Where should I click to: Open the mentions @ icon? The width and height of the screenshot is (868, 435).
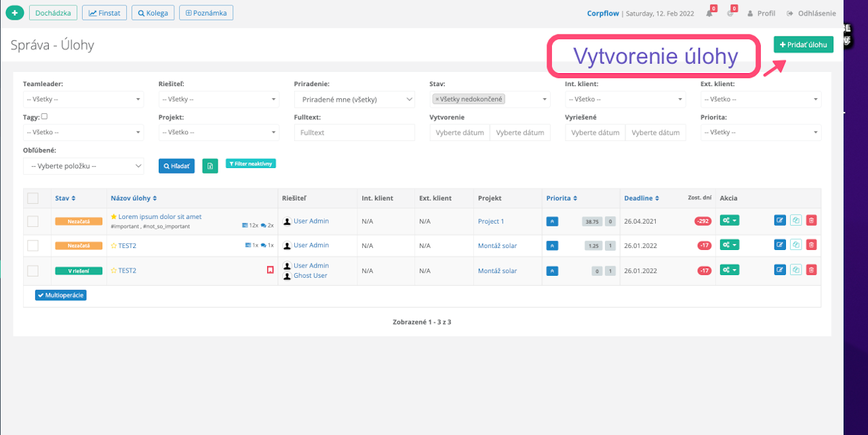[730, 13]
